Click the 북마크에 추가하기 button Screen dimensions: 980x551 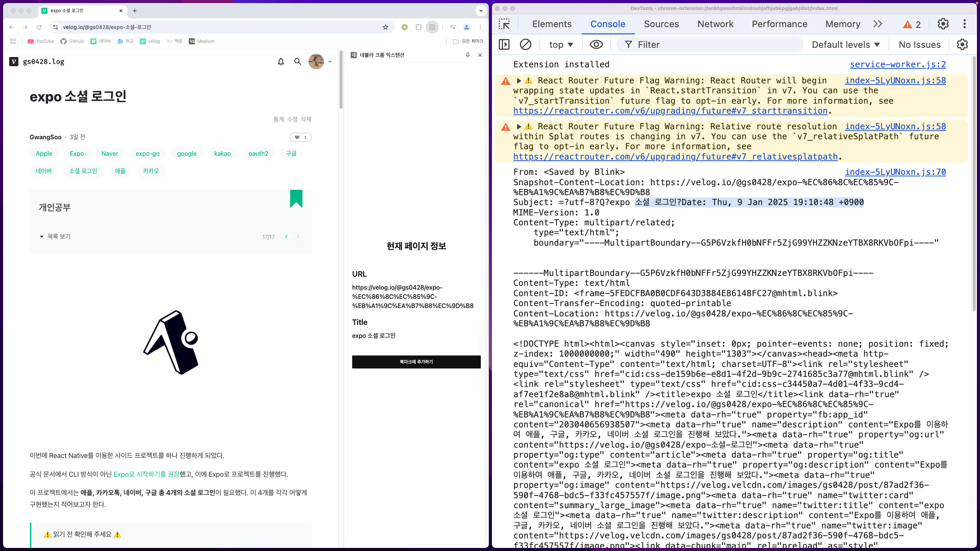[x=416, y=362]
